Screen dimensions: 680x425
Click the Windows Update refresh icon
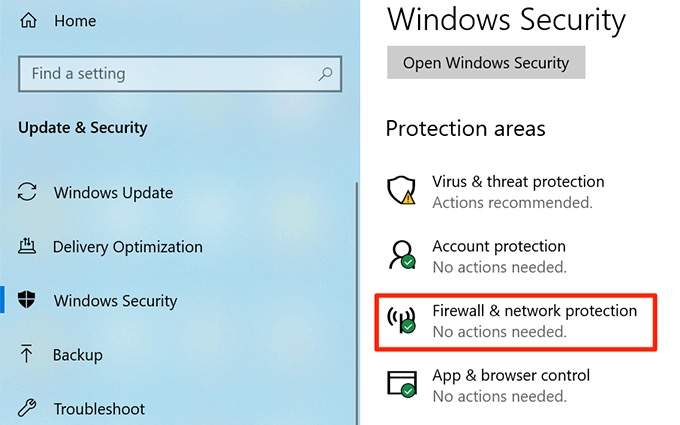point(28,192)
